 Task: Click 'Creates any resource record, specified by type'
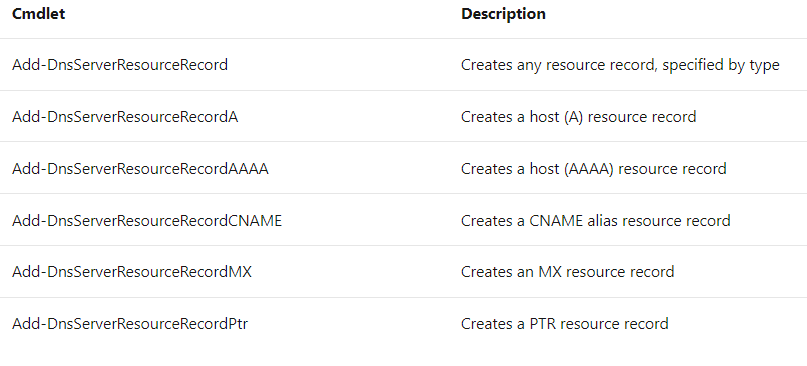(x=620, y=65)
